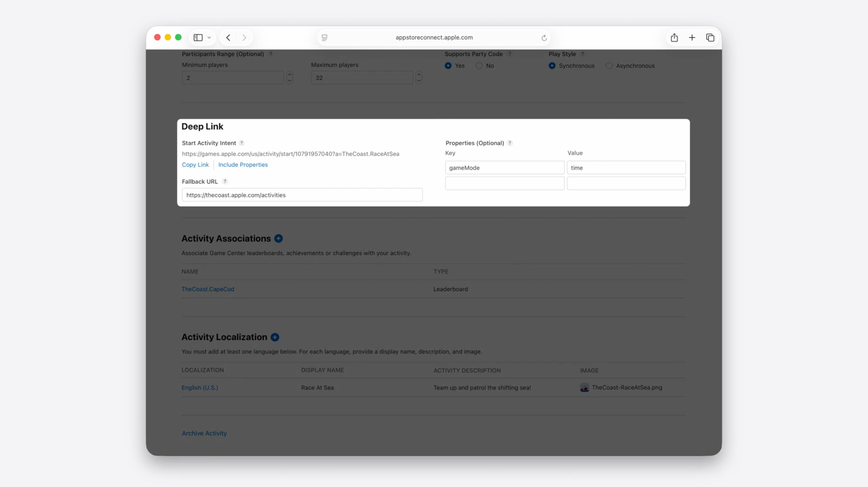Viewport: 868px width, 487px height.
Task: Select Synchronous play style radio
Action: click(x=552, y=66)
